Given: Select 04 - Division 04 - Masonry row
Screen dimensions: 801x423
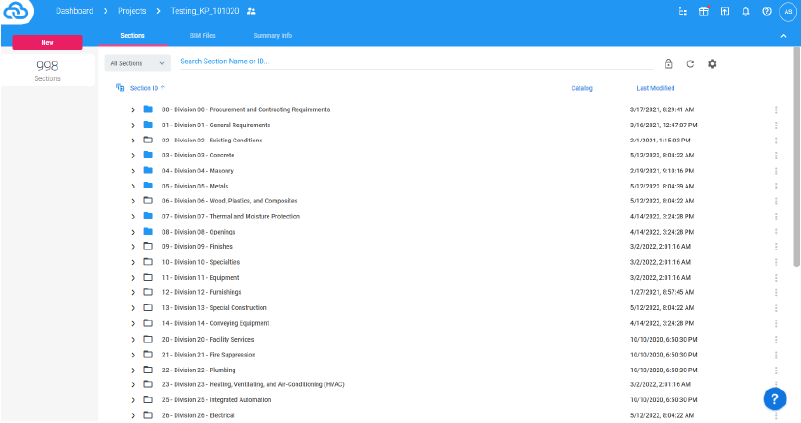Looking at the screenshot, I should tap(198, 171).
